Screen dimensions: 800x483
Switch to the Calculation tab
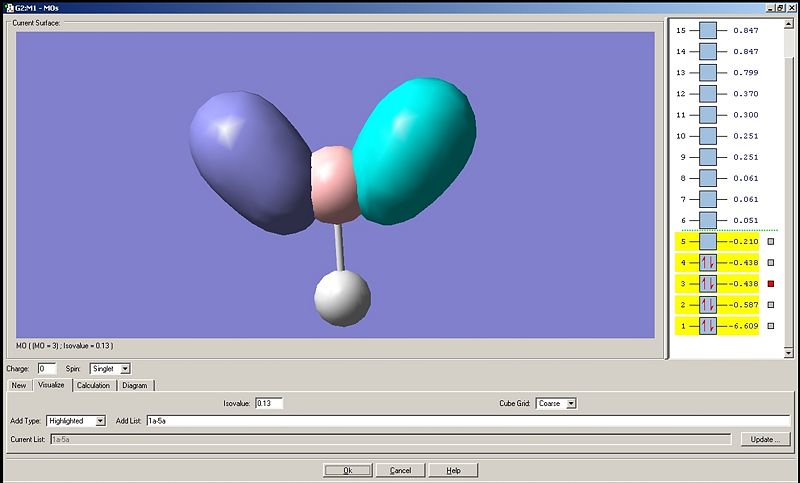(93, 386)
